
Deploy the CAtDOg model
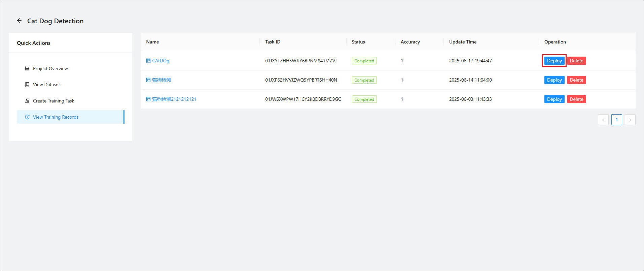click(x=554, y=61)
